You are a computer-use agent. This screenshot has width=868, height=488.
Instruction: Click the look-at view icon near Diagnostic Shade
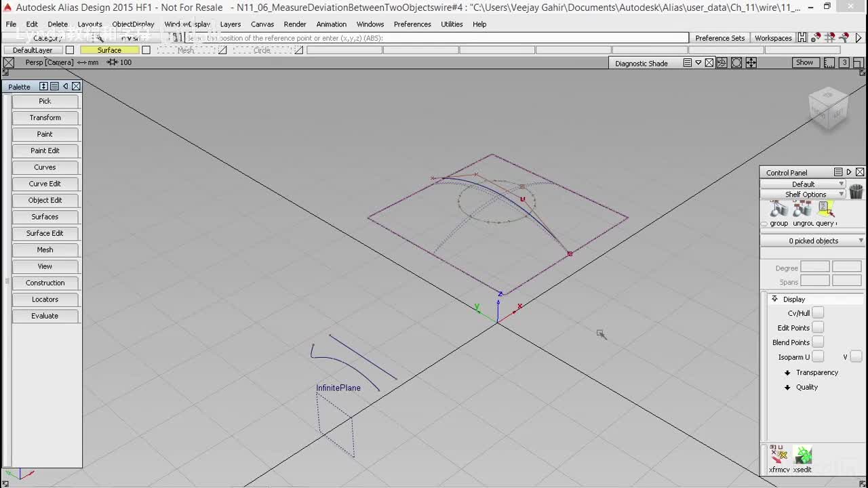736,63
